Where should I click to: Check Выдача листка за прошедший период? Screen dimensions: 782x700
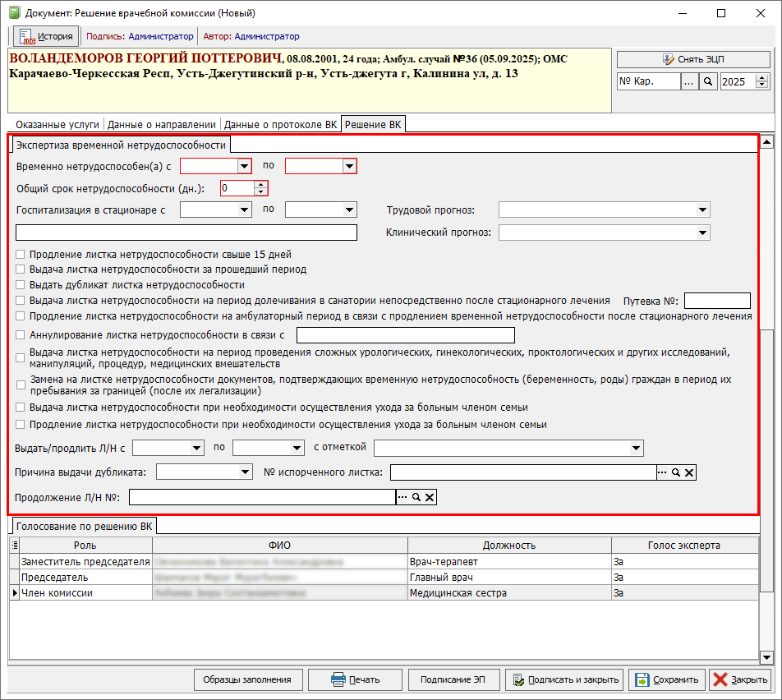(20, 269)
